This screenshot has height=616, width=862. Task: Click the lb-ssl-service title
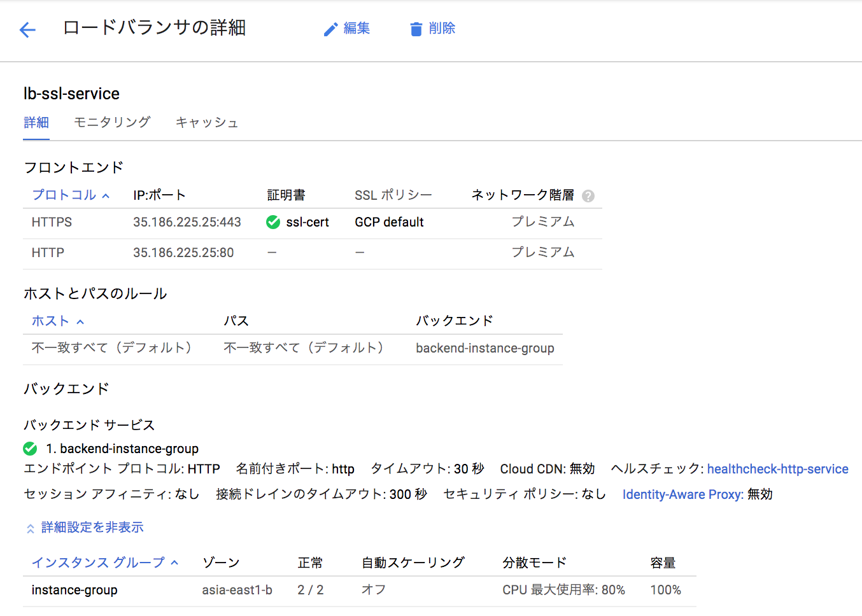coord(71,94)
